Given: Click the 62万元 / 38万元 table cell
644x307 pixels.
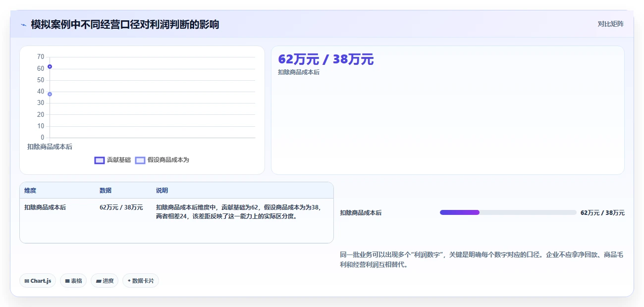Looking at the screenshot, I should pyautogui.click(x=121, y=207).
